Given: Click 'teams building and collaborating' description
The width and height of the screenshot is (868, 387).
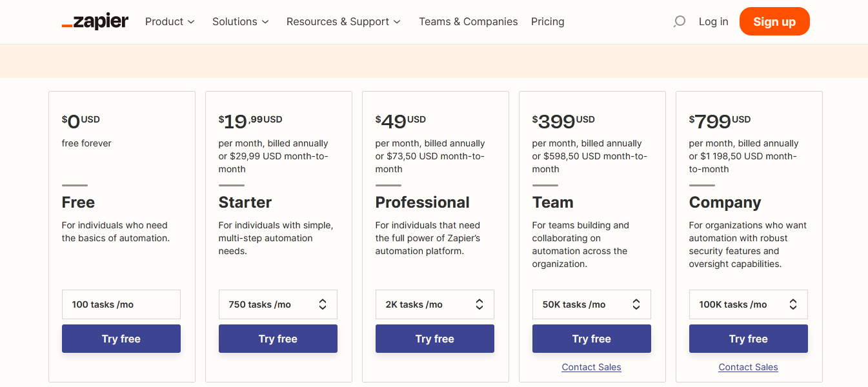Looking at the screenshot, I should tap(581, 244).
